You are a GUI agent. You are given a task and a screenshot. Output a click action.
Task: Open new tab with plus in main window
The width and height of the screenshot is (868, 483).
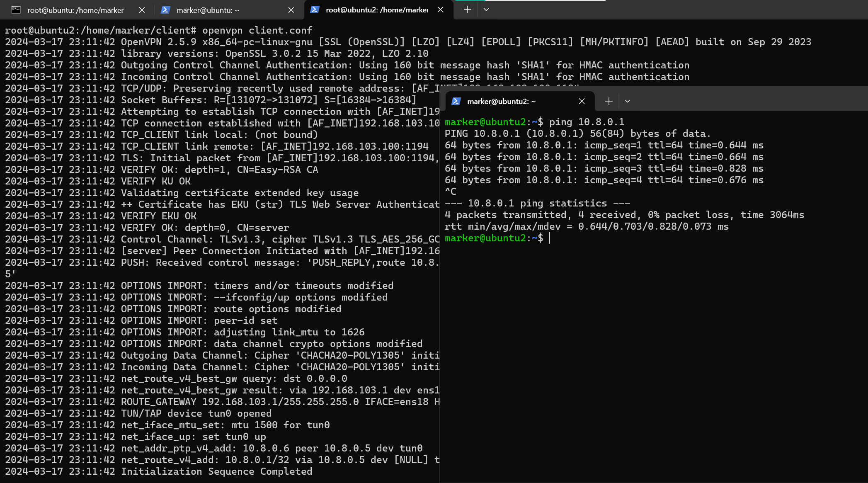point(467,10)
